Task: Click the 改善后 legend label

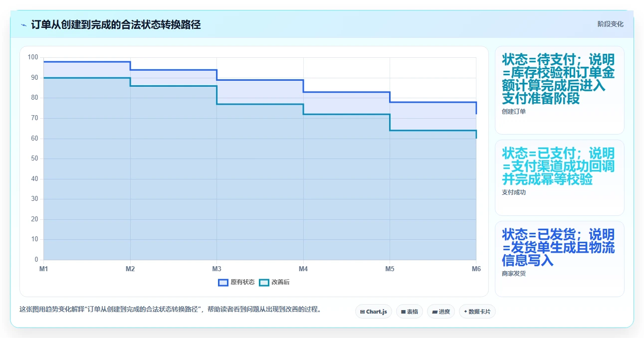Action: [x=280, y=282]
